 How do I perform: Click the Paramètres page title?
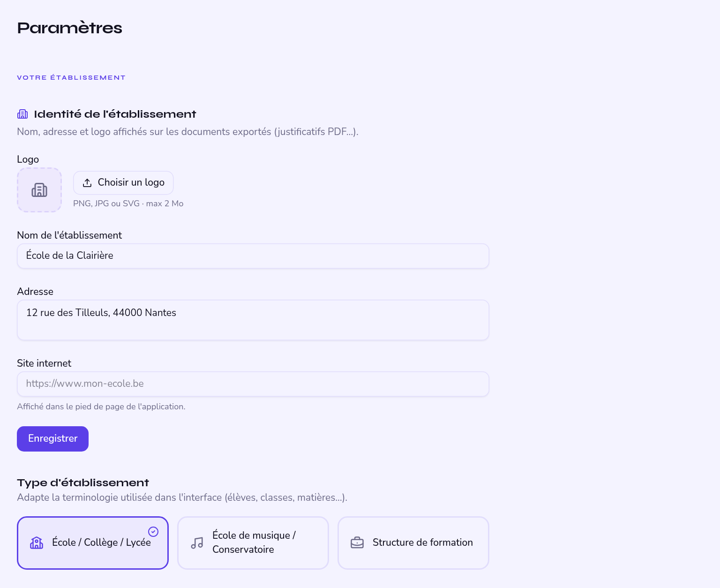(x=70, y=28)
